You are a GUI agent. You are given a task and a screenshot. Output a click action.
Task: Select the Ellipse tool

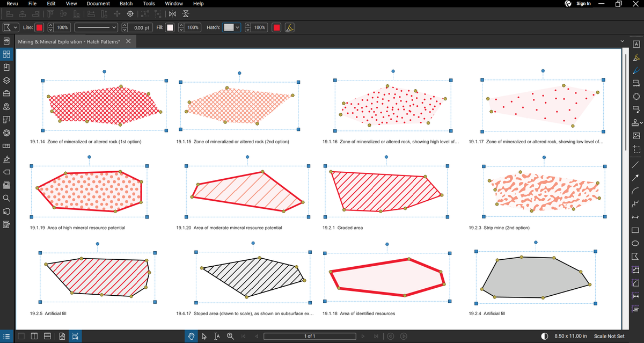(636, 243)
